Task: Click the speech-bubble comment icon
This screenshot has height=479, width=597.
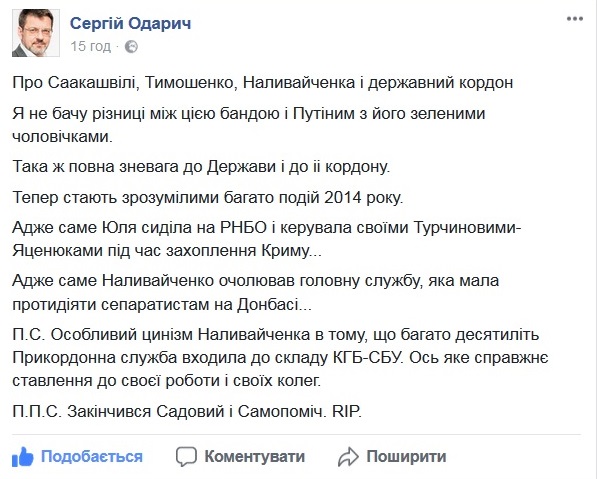Action: tap(186, 457)
